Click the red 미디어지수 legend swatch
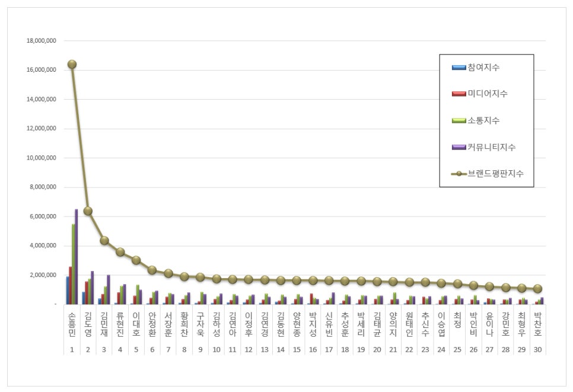The image size is (573, 392). pos(459,94)
